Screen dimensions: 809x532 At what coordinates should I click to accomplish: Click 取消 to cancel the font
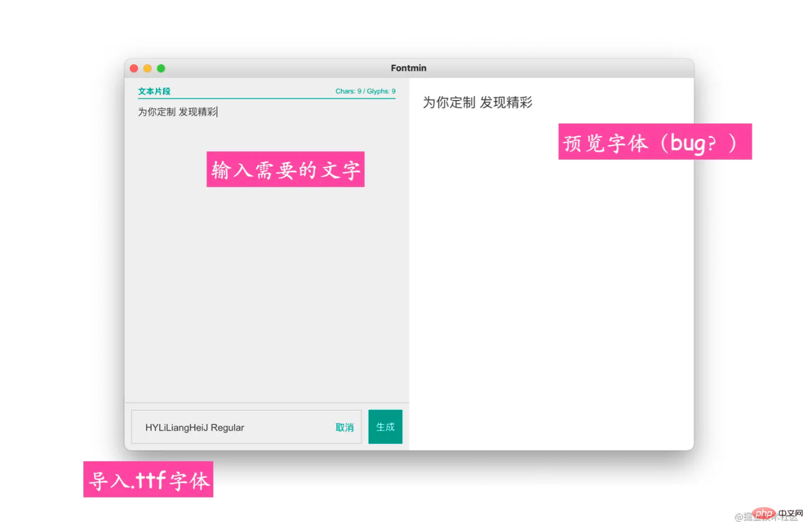pos(344,427)
